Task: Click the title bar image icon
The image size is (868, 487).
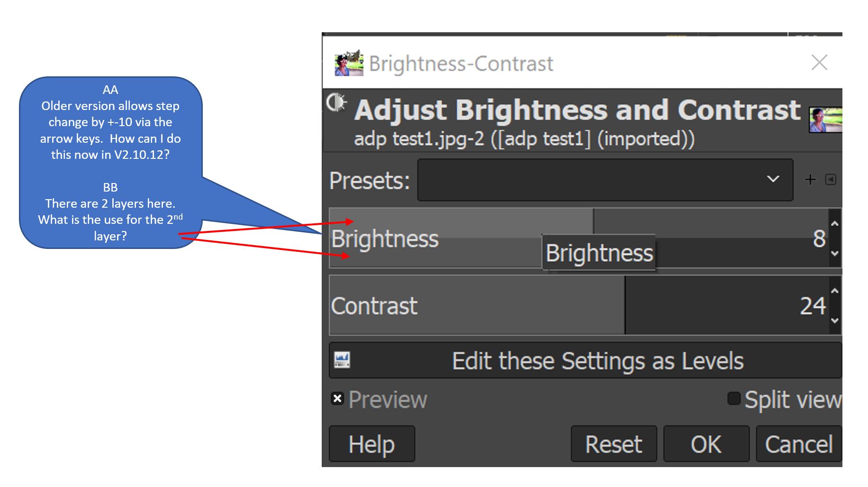Action: click(349, 63)
